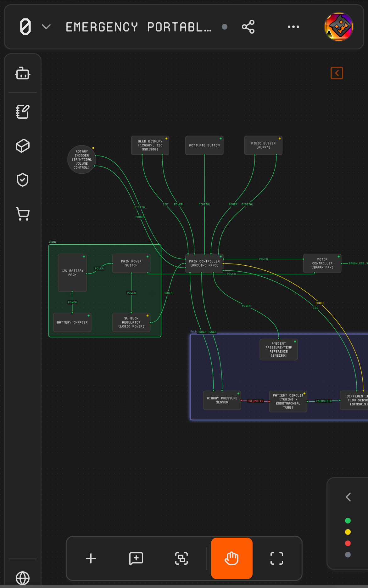Viewport: 368px width, 588px height.
Task: Select the OLED Display node
Action: 150,145
